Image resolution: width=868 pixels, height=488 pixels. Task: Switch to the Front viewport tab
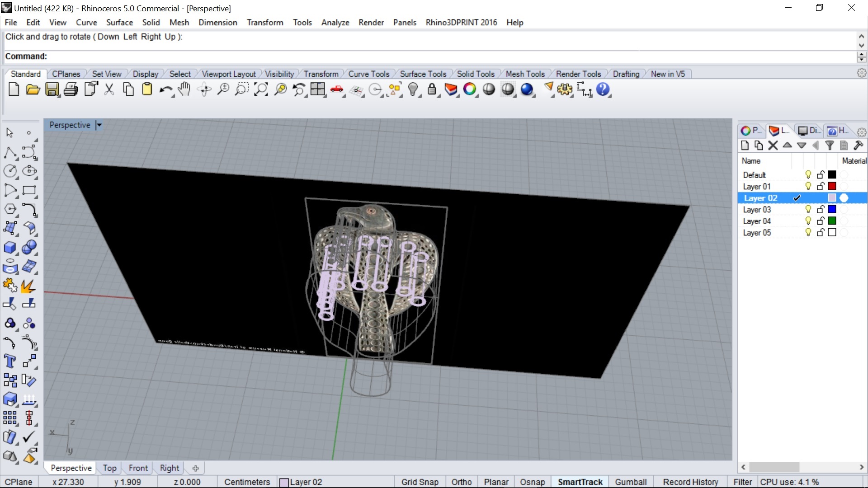pos(138,468)
